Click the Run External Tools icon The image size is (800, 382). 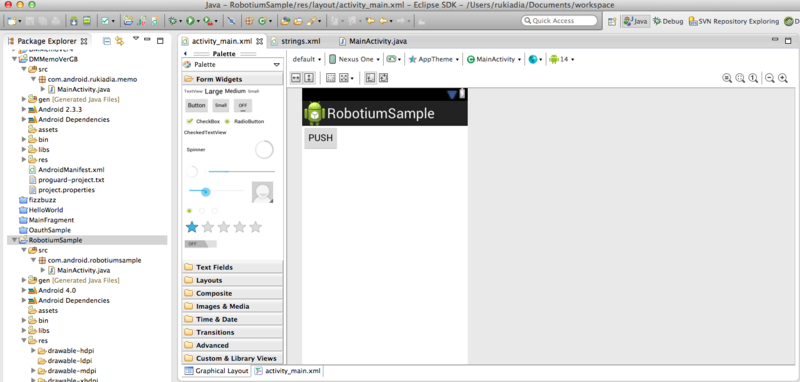tap(207, 21)
